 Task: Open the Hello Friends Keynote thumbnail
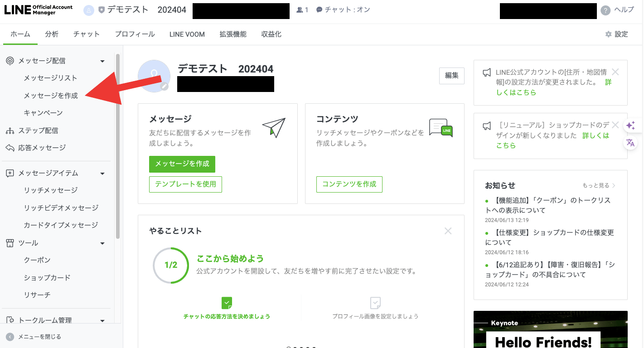pyautogui.click(x=551, y=329)
